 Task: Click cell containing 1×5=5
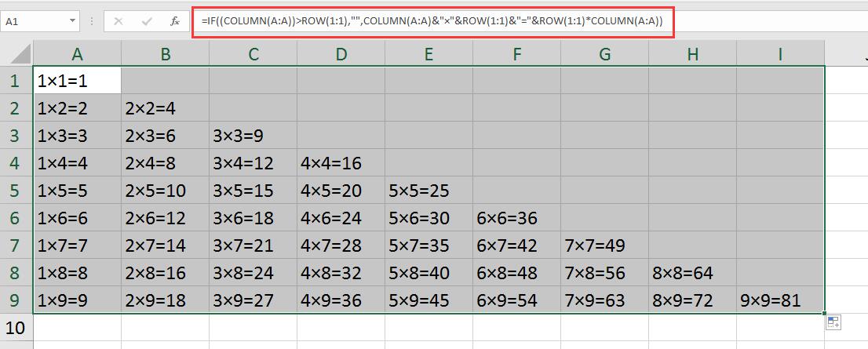[77, 191]
